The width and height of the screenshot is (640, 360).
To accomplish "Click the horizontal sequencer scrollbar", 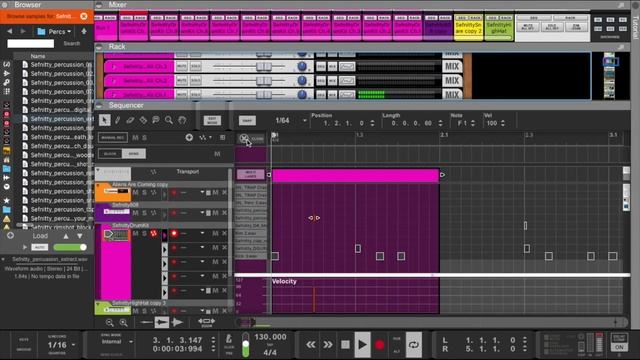I will tap(432, 322).
